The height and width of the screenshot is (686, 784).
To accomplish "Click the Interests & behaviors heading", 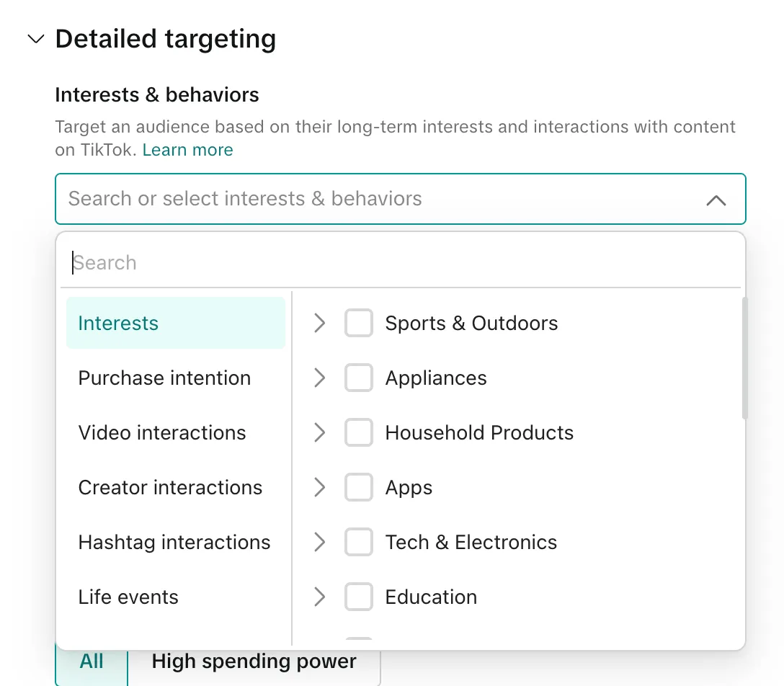I will 157,95.
